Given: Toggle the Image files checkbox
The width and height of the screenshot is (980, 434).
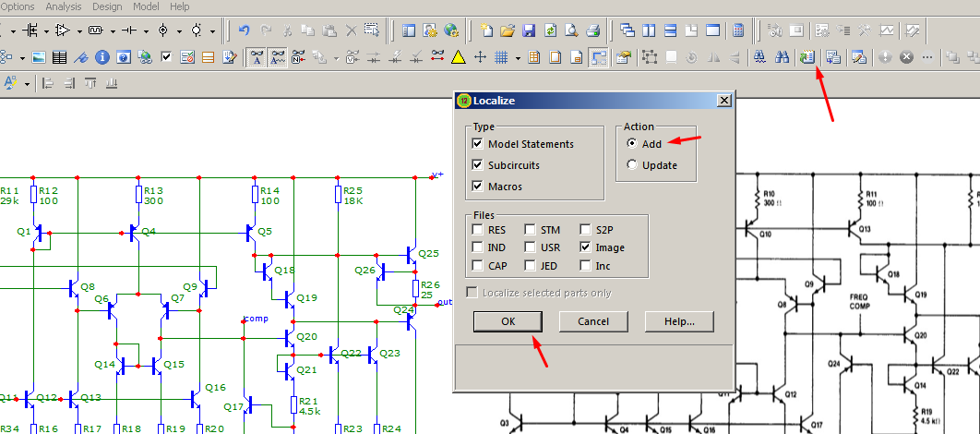Looking at the screenshot, I should (586, 247).
